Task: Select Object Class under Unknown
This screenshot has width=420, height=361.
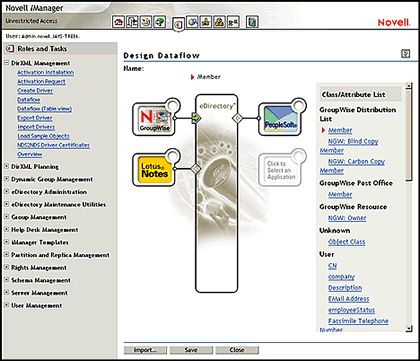Action: [347, 242]
